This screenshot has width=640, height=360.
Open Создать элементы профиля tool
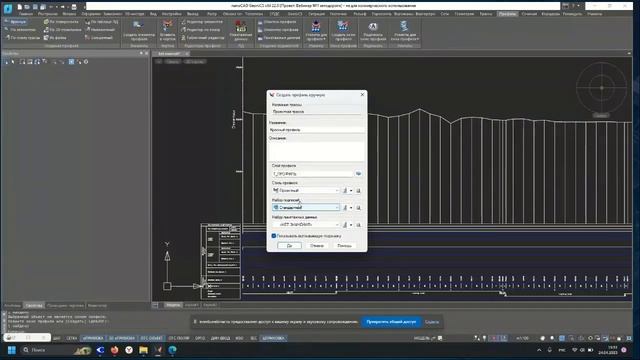[139, 31]
